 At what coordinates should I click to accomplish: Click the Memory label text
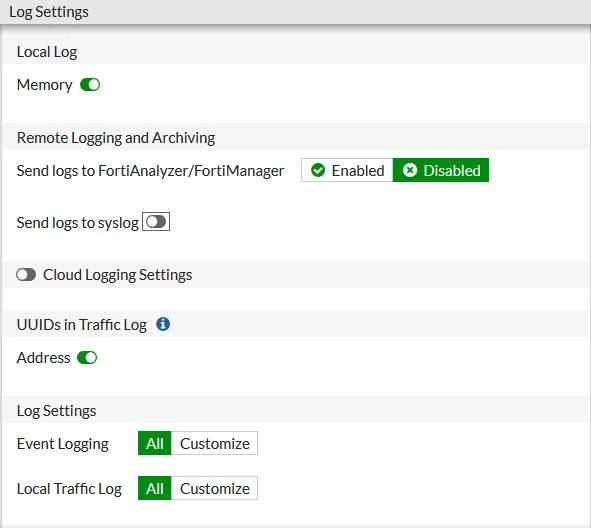point(44,85)
